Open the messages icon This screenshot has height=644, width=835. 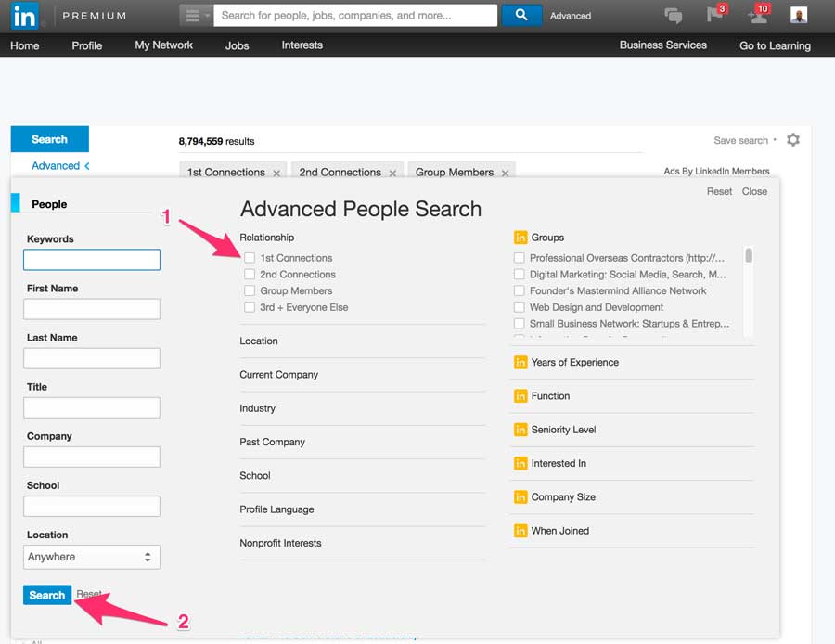coord(674,16)
